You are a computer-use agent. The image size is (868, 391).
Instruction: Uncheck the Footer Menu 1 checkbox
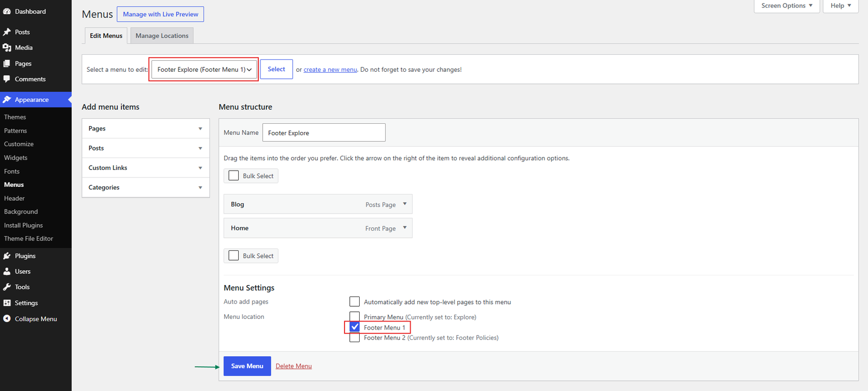[355, 327]
